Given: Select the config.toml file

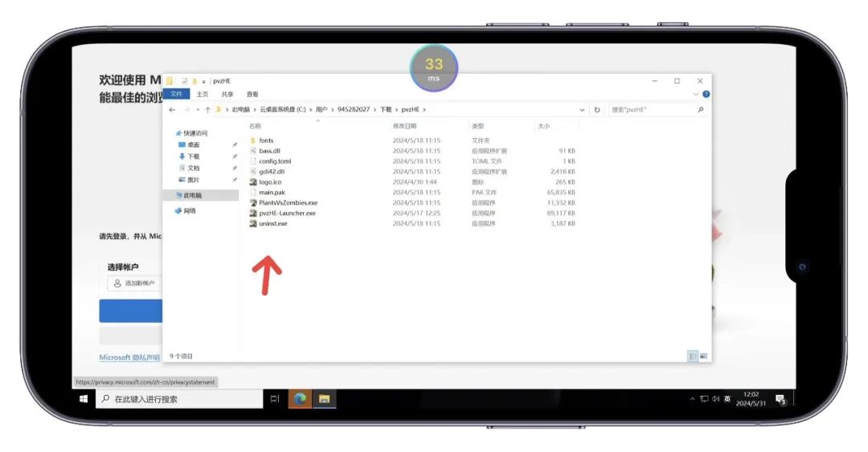Looking at the screenshot, I should (x=275, y=161).
